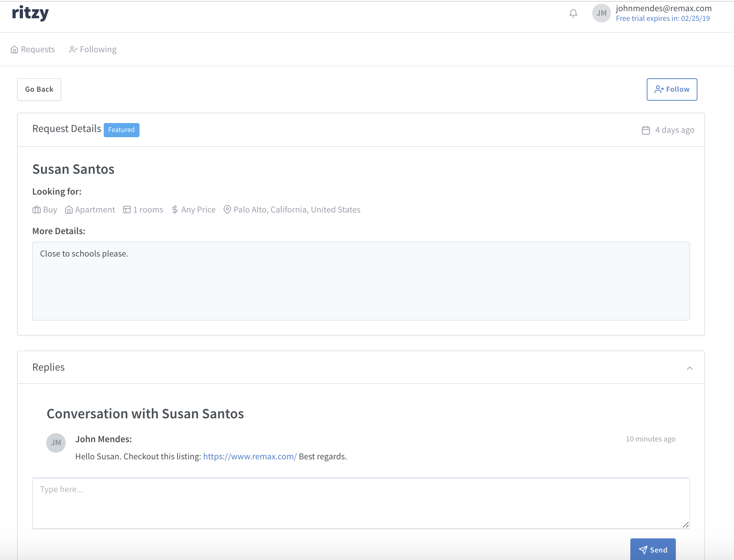
Task: Click the notification bell icon
Action: (x=573, y=13)
